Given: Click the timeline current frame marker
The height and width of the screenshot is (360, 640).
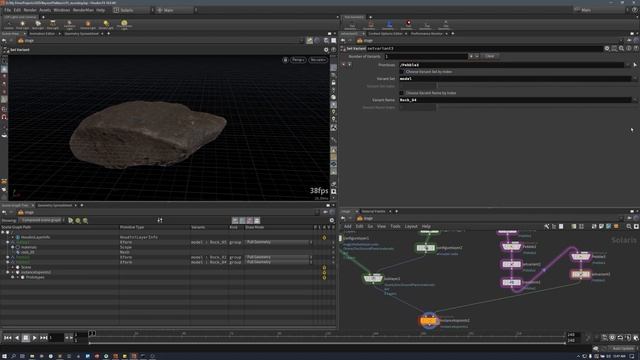Looking at the screenshot, I should pyautogui.click(x=92, y=334).
